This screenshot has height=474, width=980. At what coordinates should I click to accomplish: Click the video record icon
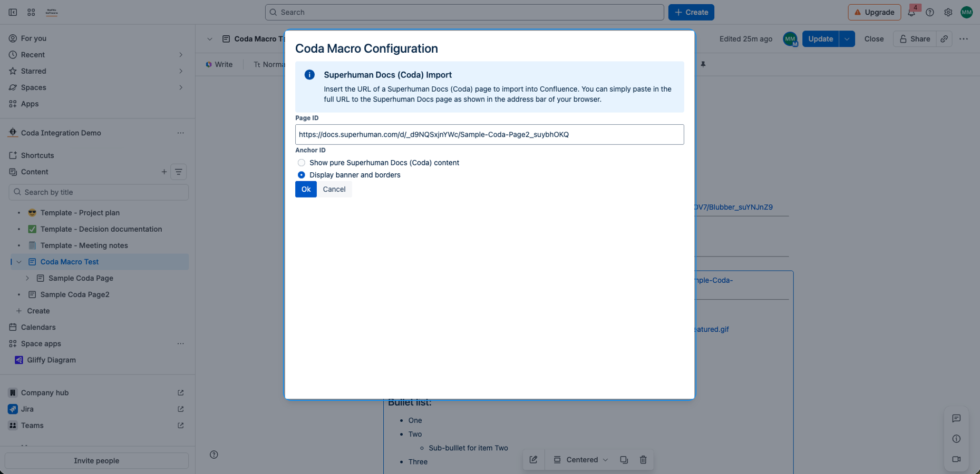click(x=956, y=459)
